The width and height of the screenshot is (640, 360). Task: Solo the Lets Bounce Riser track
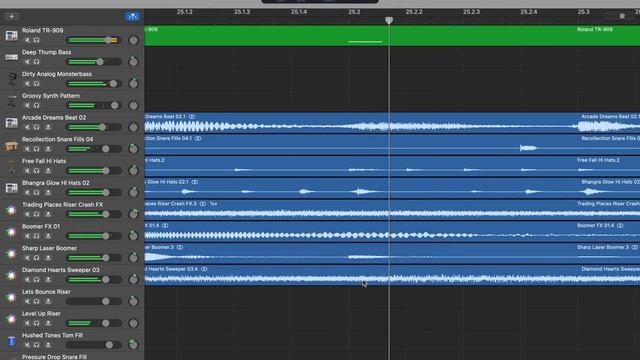click(36, 301)
